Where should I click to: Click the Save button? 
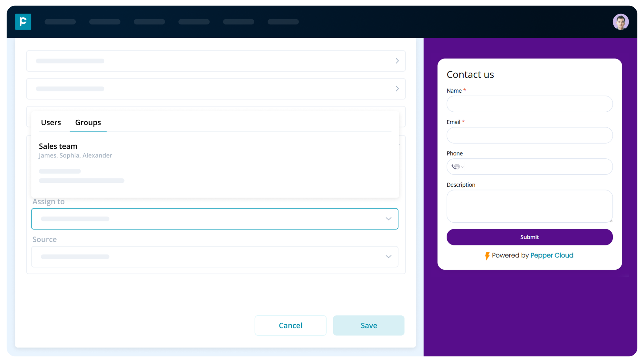(x=368, y=325)
